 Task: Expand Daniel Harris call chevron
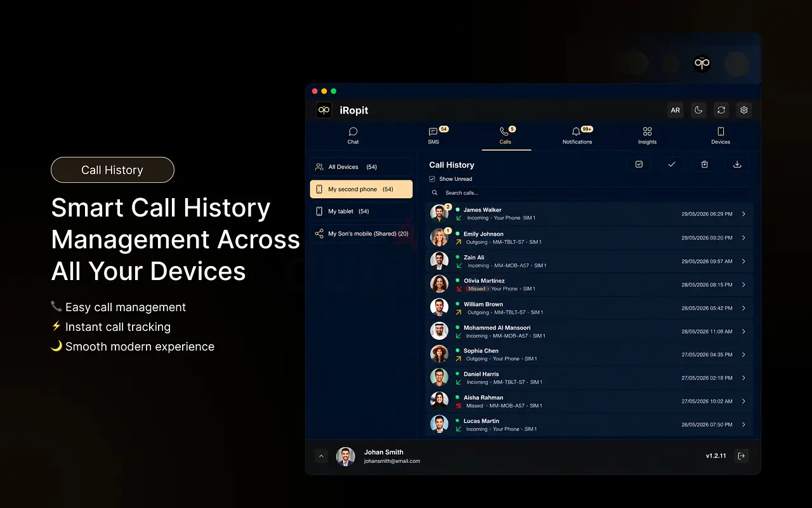pos(743,378)
